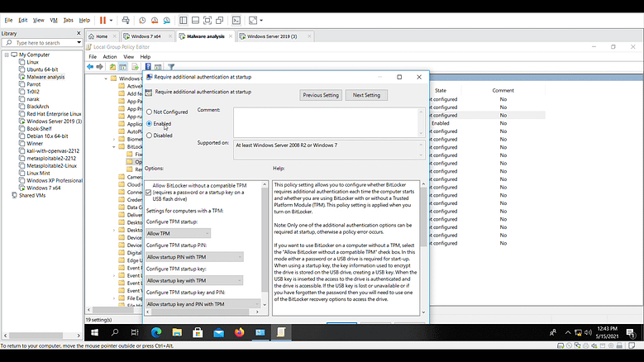Switch to the Windows Server 2019 (3) tab

pos(272,36)
